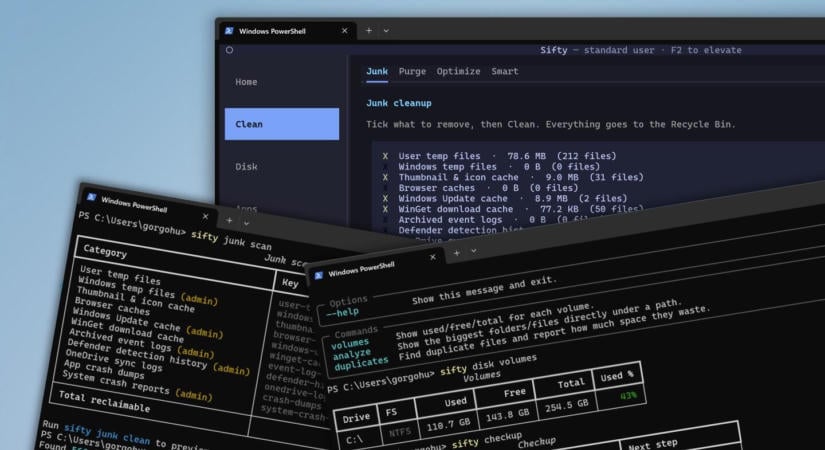Image resolution: width=825 pixels, height=450 pixels.
Task: Open tab dropdown in junk scan window
Action: click(246, 224)
